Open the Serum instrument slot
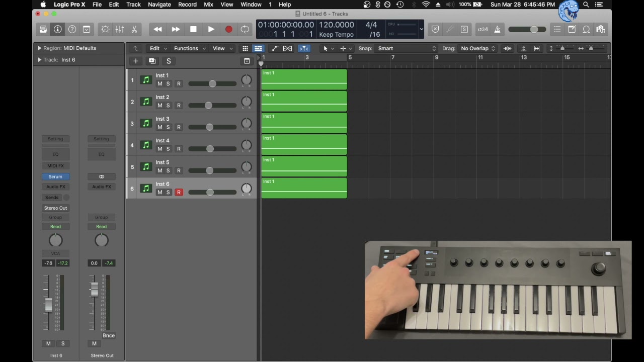The height and width of the screenshot is (362, 644). [x=55, y=176]
